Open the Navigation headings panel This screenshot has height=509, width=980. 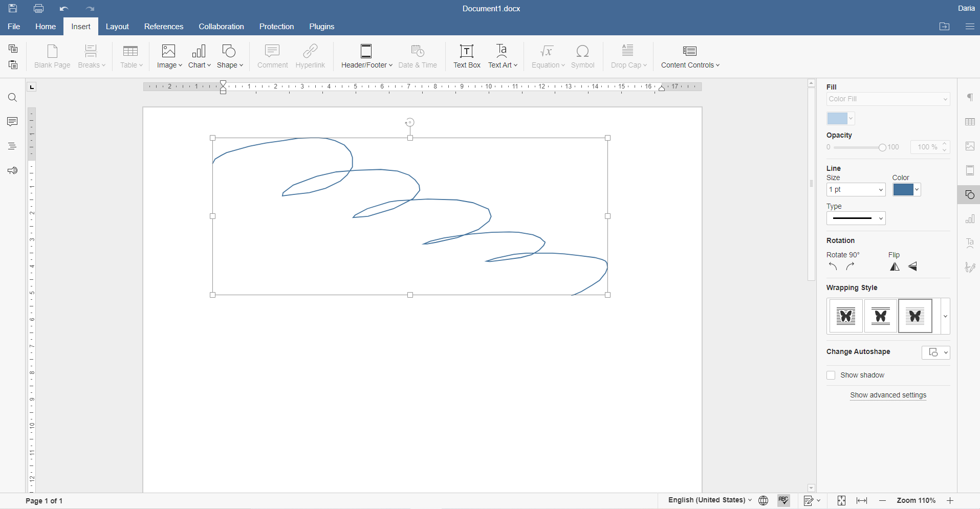tap(12, 146)
